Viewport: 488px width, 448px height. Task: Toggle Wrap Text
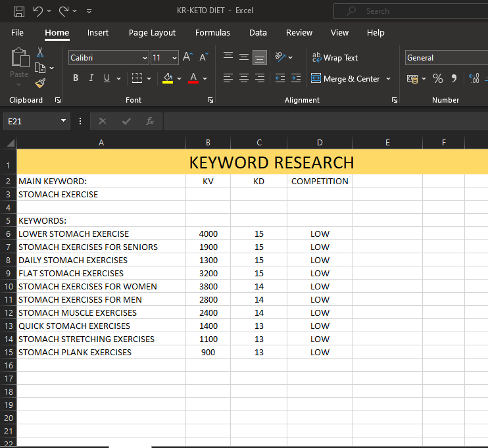click(335, 58)
